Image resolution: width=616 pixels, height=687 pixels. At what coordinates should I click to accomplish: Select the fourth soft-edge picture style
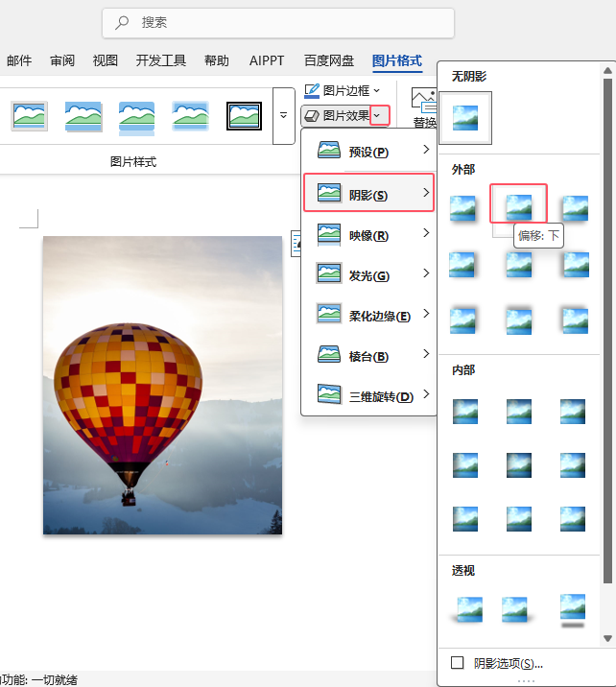click(190, 116)
